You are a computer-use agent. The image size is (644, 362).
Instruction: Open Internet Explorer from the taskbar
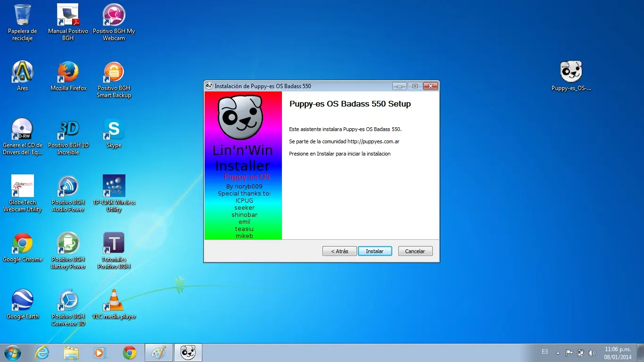[42, 353]
